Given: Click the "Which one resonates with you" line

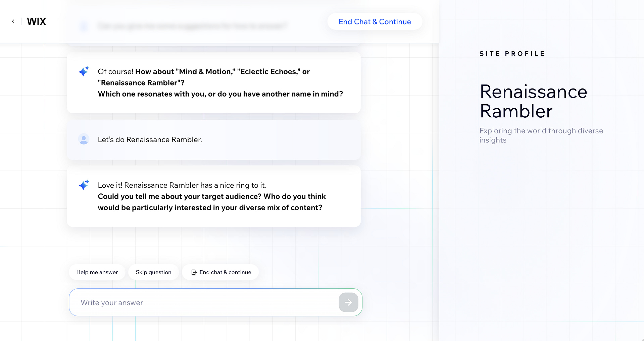Looking at the screenshot, I should click(220, 94).
